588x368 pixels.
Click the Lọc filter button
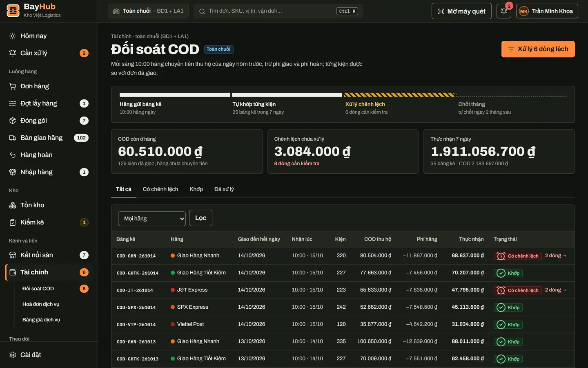(x=200, y=218)
